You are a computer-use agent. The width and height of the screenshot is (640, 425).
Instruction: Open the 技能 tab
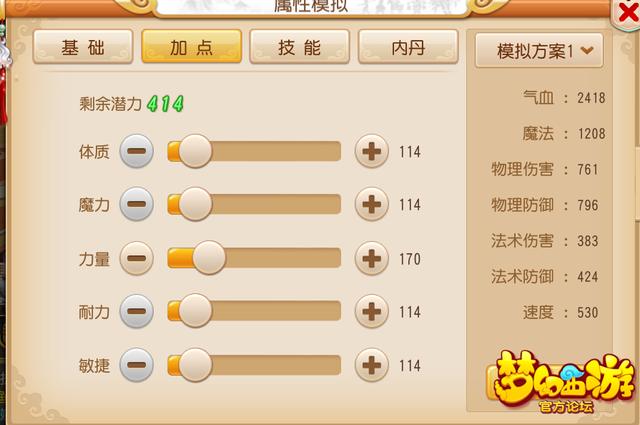point(300,47)
